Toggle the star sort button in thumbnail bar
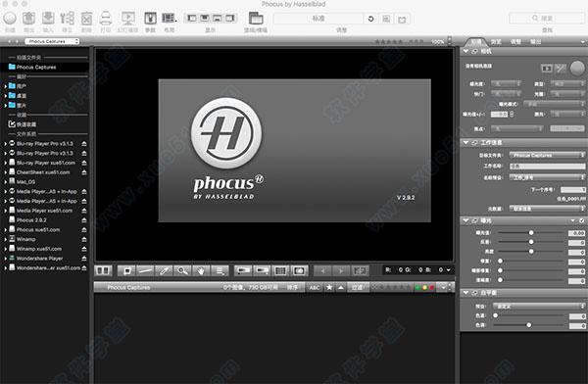Viewport: 588px width, 384px height. tap(329, 287)
